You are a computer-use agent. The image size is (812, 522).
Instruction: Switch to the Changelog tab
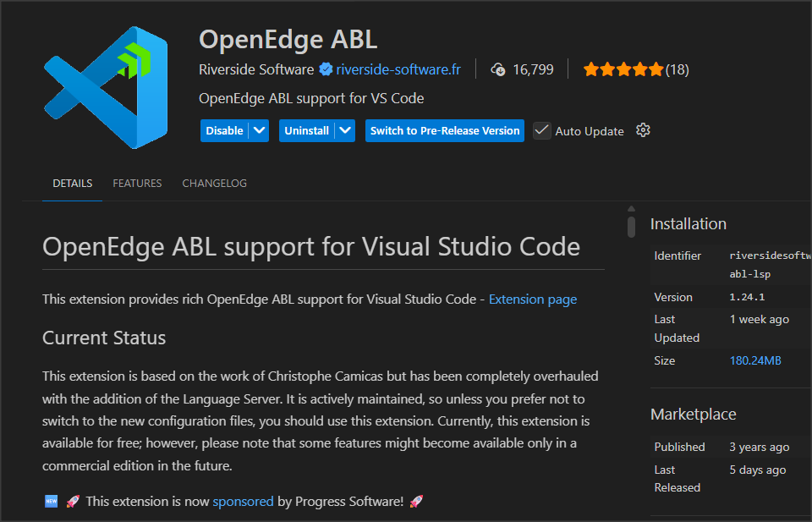(214, 183)
